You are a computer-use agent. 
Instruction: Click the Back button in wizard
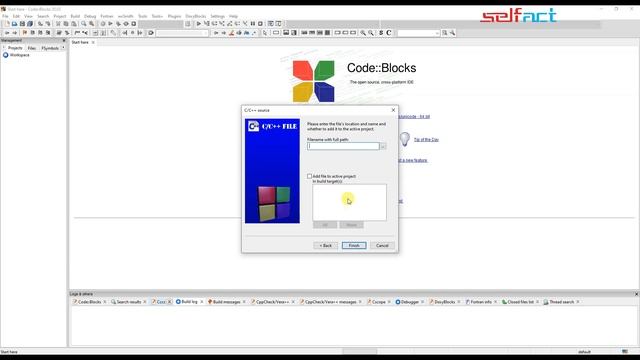(325, 245)
